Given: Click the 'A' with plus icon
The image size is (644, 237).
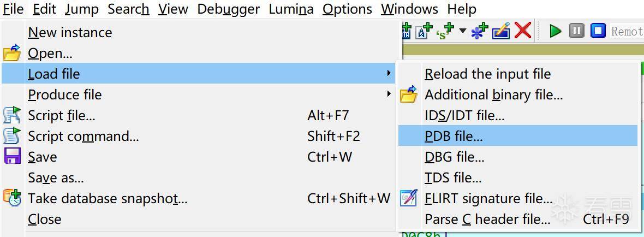Looking at the screenshot, I should point(424,32).
